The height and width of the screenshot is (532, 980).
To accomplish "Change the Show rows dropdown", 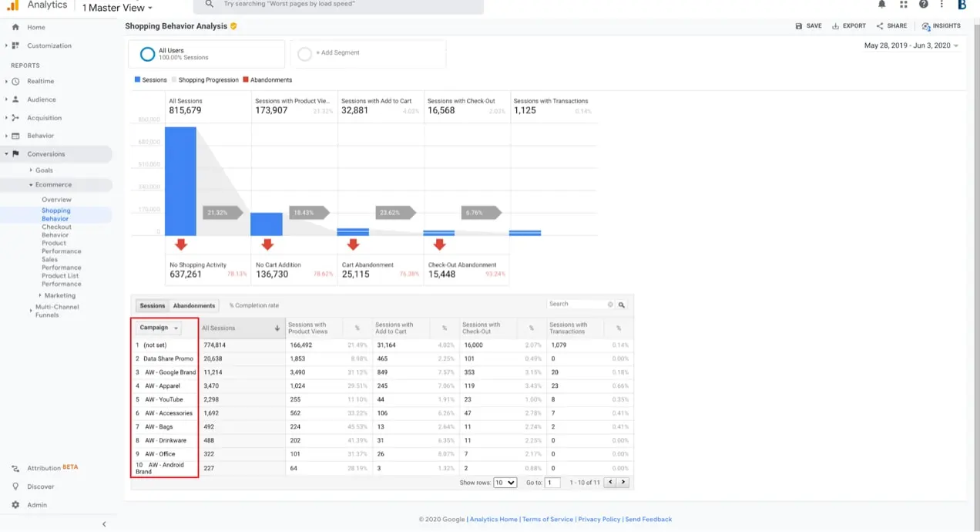I will coord(505,483).
